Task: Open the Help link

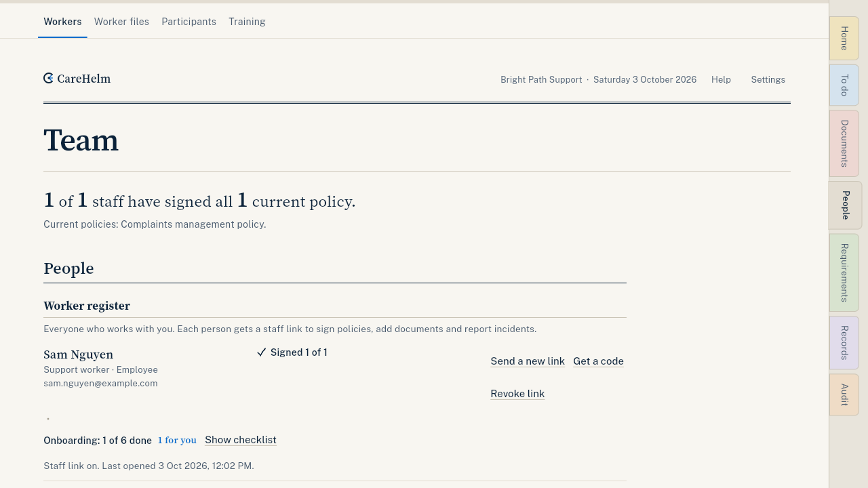Action: (x=721, y=80)
